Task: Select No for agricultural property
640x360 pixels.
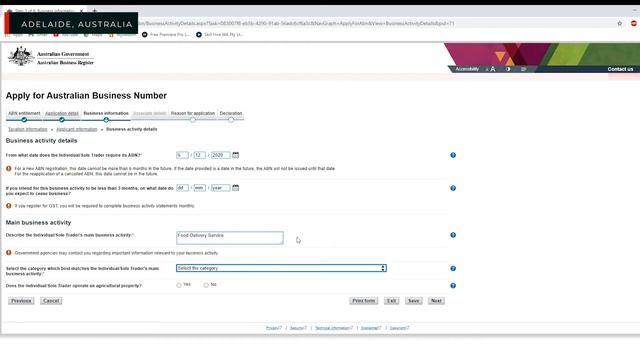Action: point(206,285)
